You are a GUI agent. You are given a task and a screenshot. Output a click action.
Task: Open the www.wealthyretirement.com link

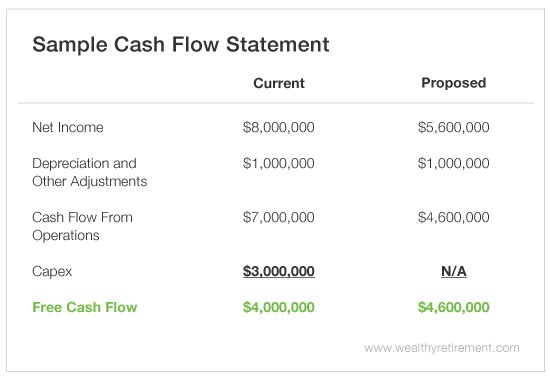coord(442,348)
